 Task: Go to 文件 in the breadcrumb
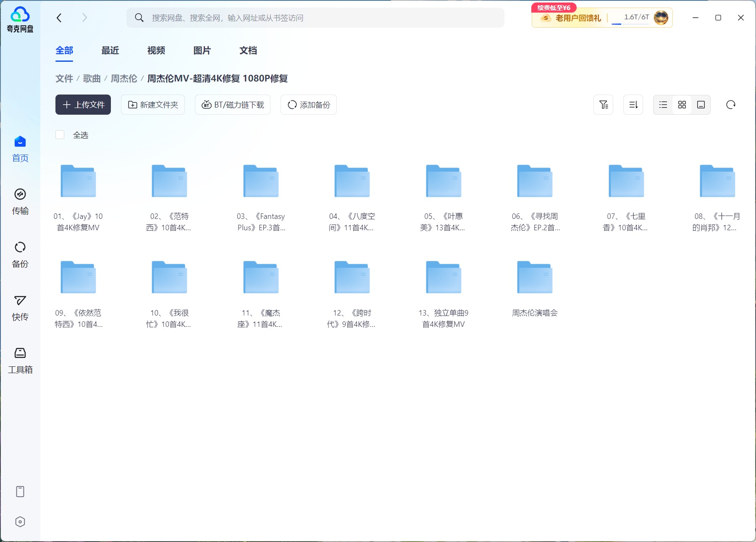click(64, 79)
